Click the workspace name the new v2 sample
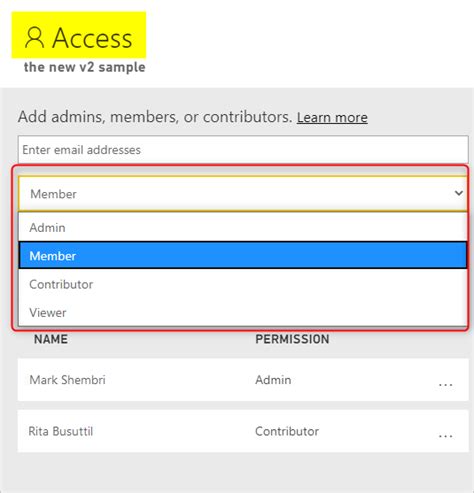Screen dimensions: 474x493 coord(85,67)
